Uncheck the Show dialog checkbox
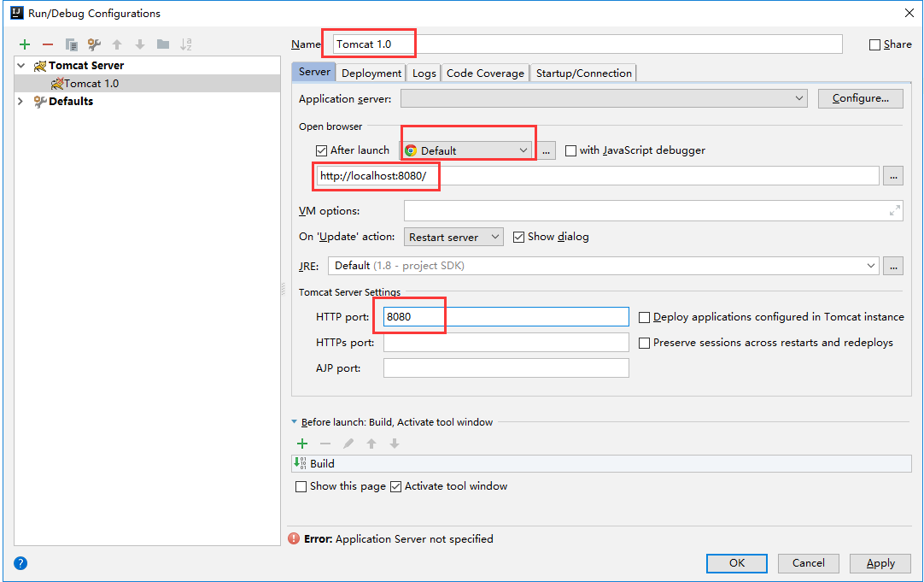This screenshot has height=582, width=924. pyautogui.click(x=518, y=237)
